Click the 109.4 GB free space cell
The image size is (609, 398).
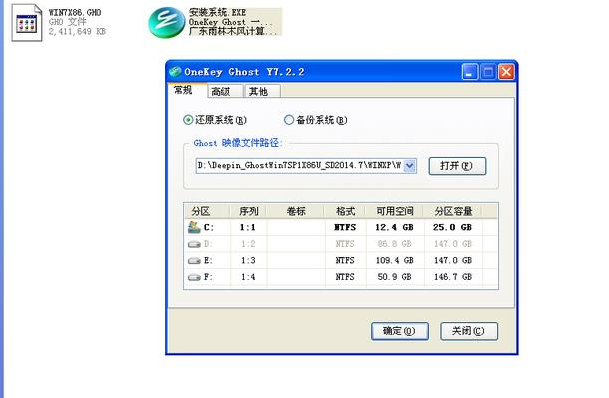pos(395,261)
